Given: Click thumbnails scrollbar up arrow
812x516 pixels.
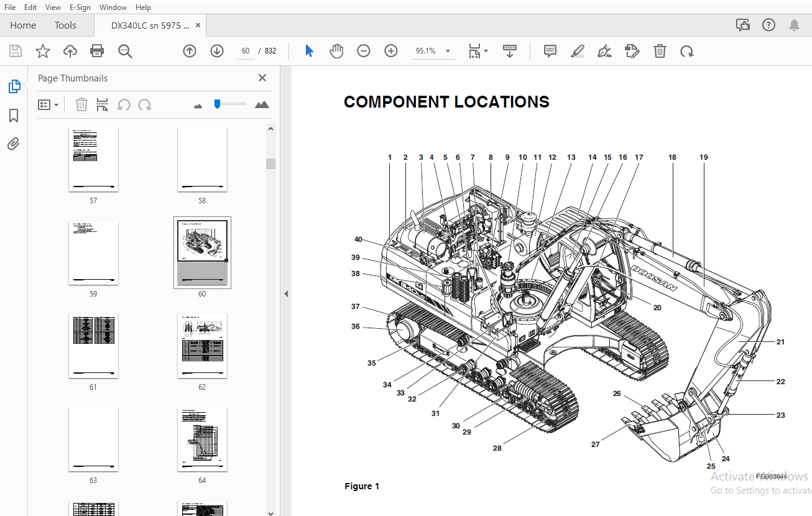Looking at the screenshot, I should pos(270,129).
